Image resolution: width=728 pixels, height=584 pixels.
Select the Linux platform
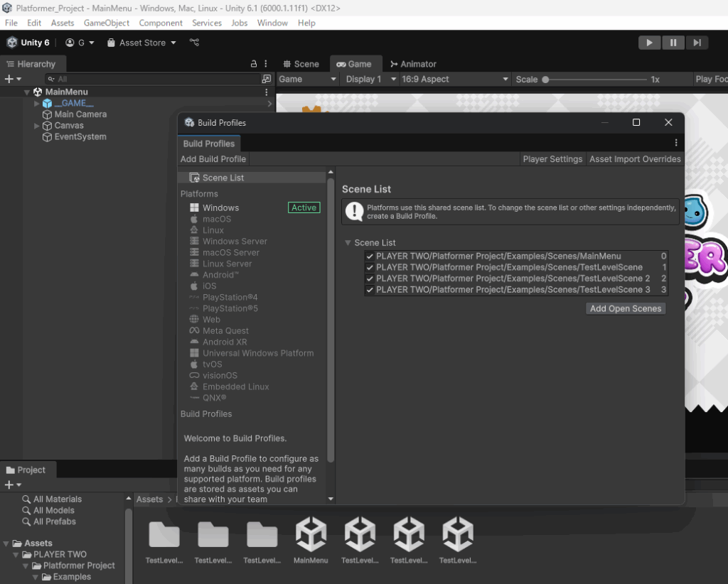(252, 230)
